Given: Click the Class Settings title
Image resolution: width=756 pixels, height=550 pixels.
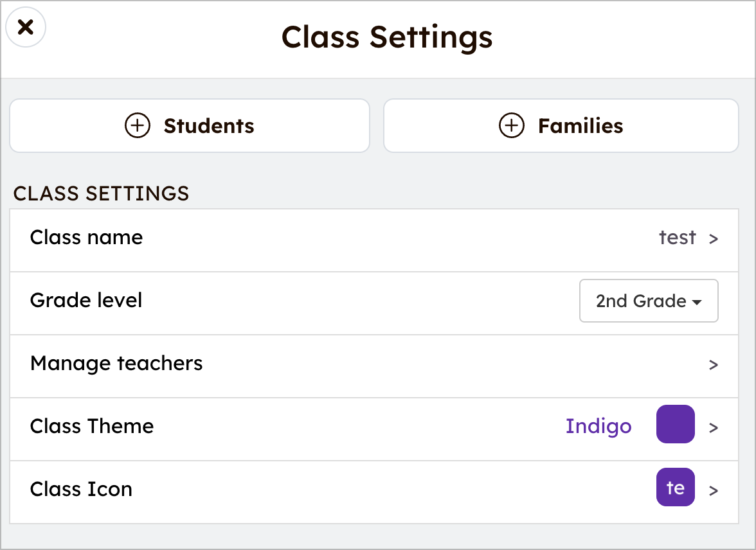Looking at the screenshot, I should (388, 38).
